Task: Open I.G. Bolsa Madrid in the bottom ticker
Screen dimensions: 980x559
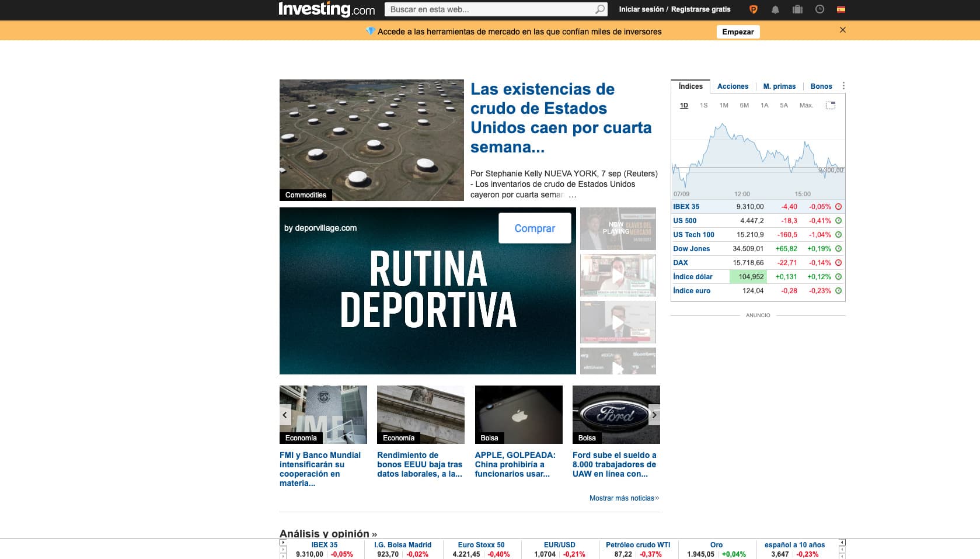Action: (403, 545)
